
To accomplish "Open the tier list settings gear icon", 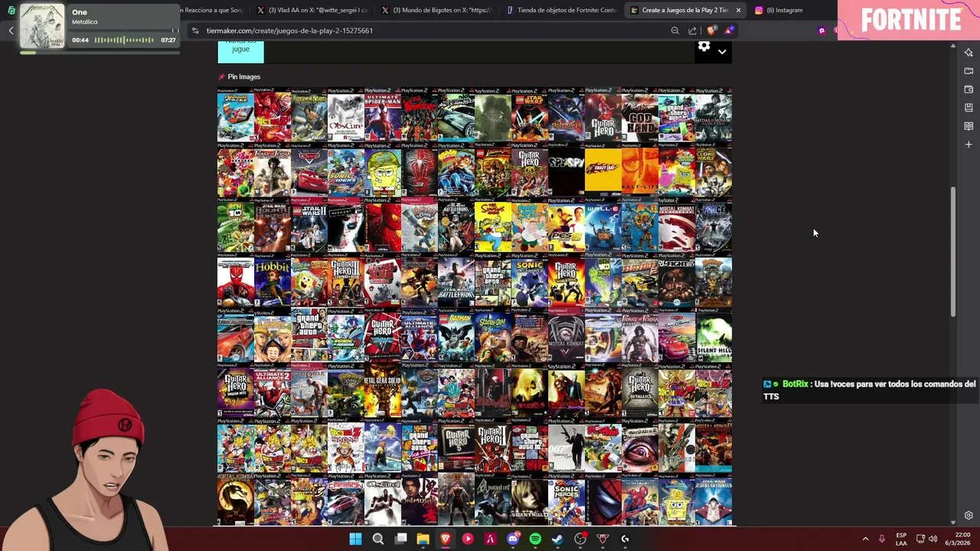I will point(704,47).
